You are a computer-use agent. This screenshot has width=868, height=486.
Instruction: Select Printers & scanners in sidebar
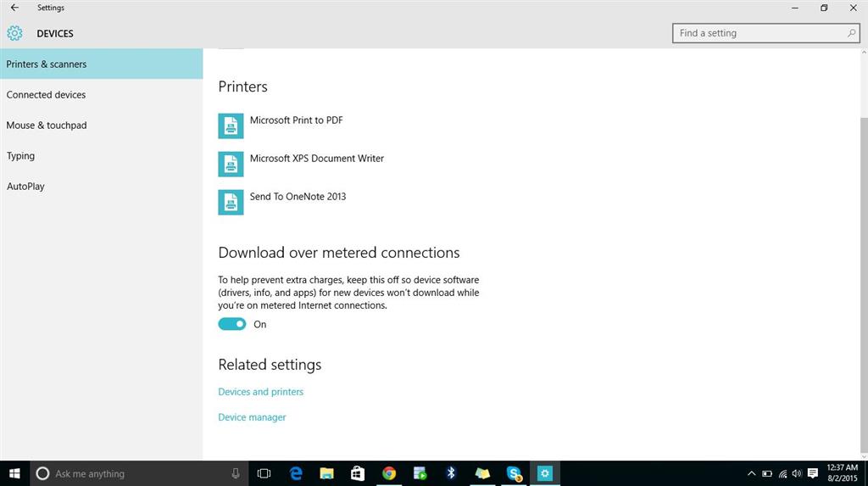[102, 64]
